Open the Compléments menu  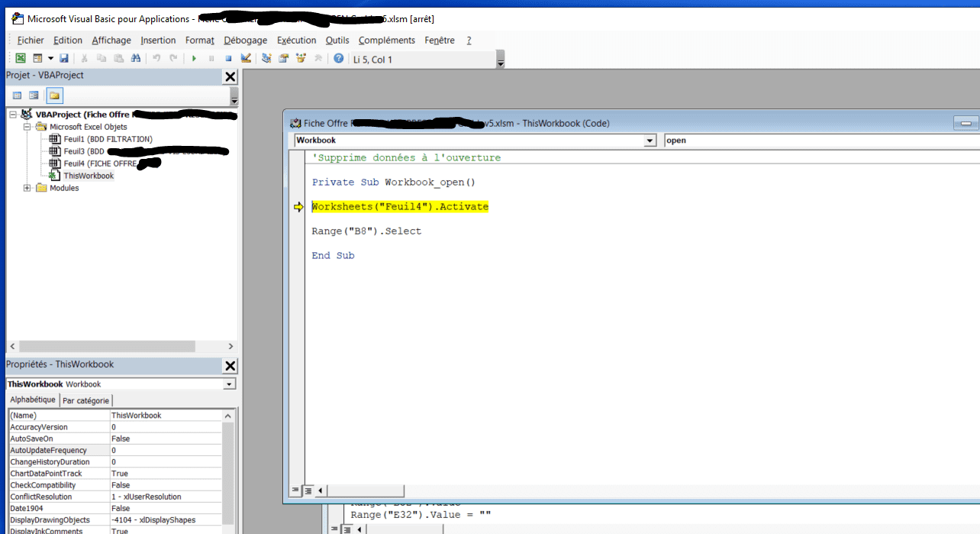point(387,40)
